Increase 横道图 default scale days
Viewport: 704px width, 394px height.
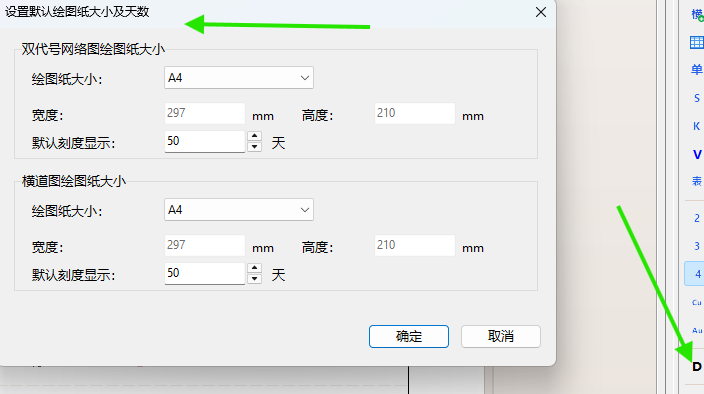pyautogui.click(x=255, y=268)
